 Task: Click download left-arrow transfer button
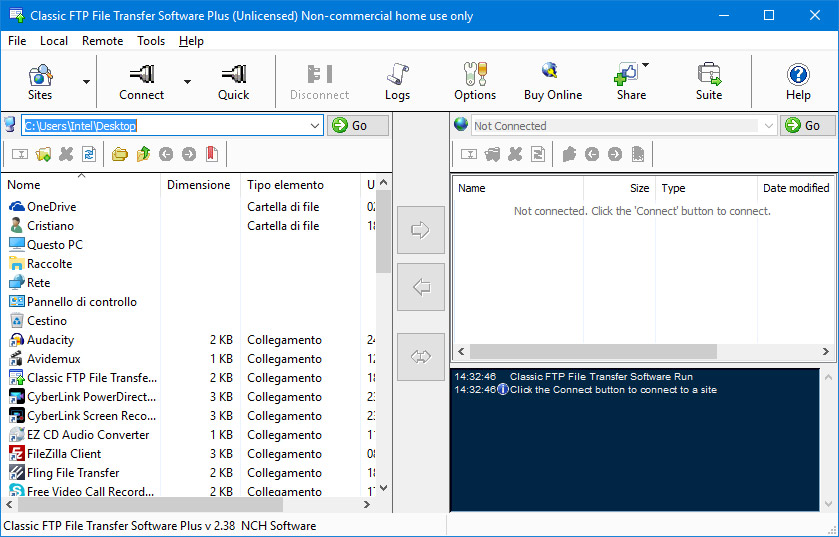(x=421, y=288)
